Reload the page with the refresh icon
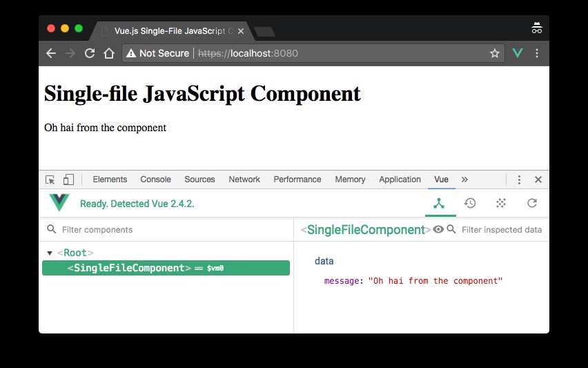 (90, 53)
